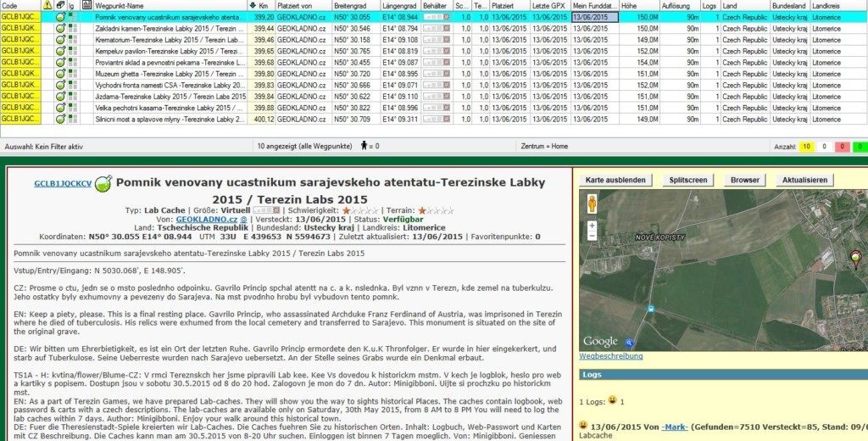Image resolution: width=868 pixels, height=441 pixels.
Task: Click the Zentrum = Home status text
Action: pyautogui.click(x=544, y=146)
